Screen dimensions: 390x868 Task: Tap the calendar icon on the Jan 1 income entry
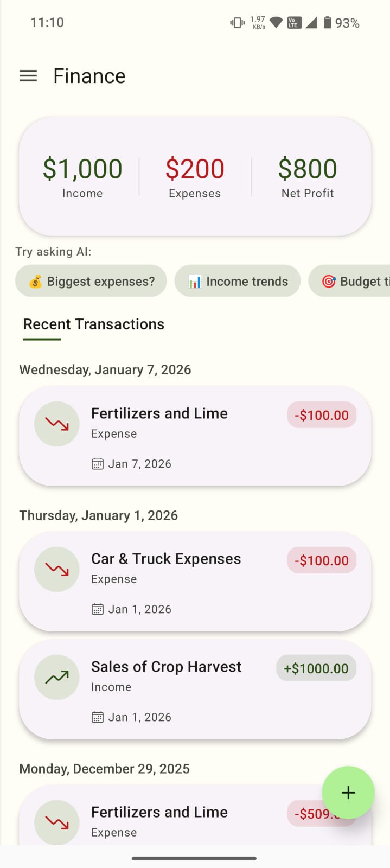[97, 717]
